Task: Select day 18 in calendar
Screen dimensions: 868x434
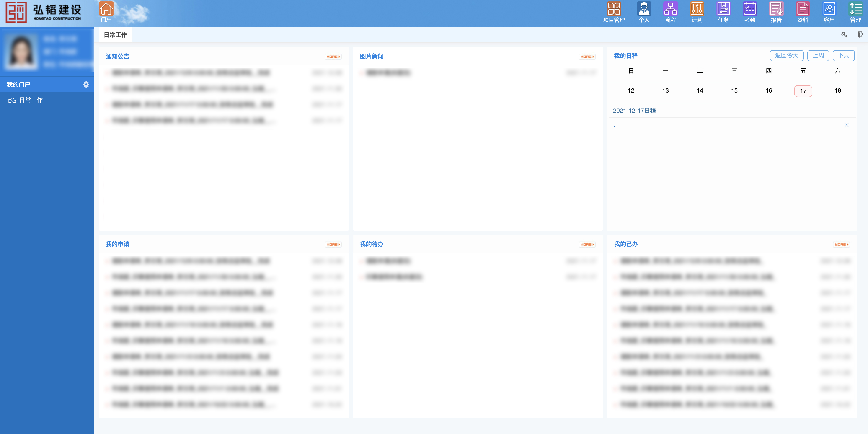Action: (x=837, y=91)
